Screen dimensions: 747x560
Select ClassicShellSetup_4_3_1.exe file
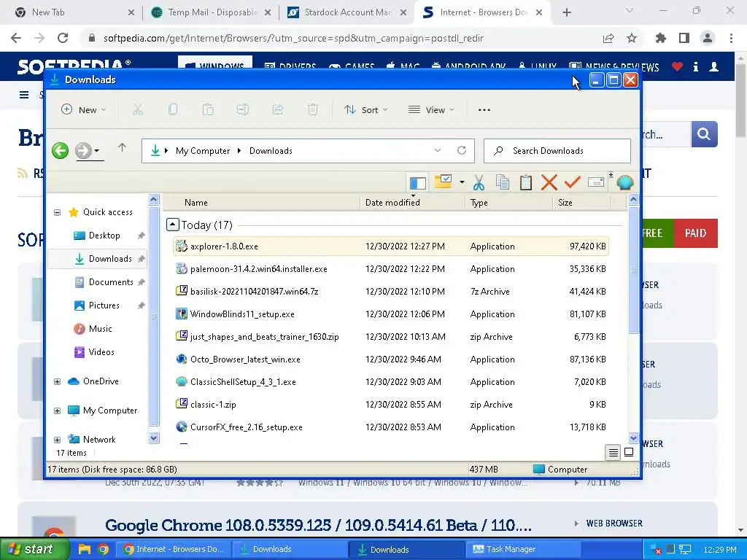pyautogui.click(x=391, y=382)
